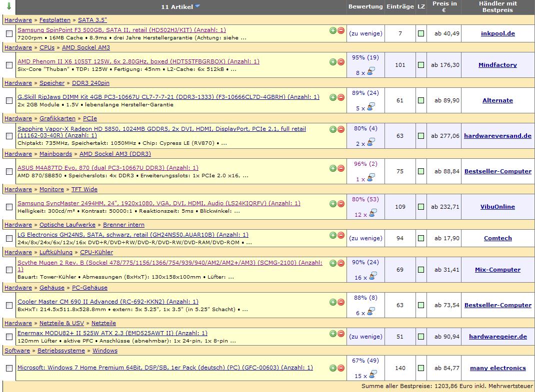Click minus icon for LG Electronics GH24NS

coord(341,235)
